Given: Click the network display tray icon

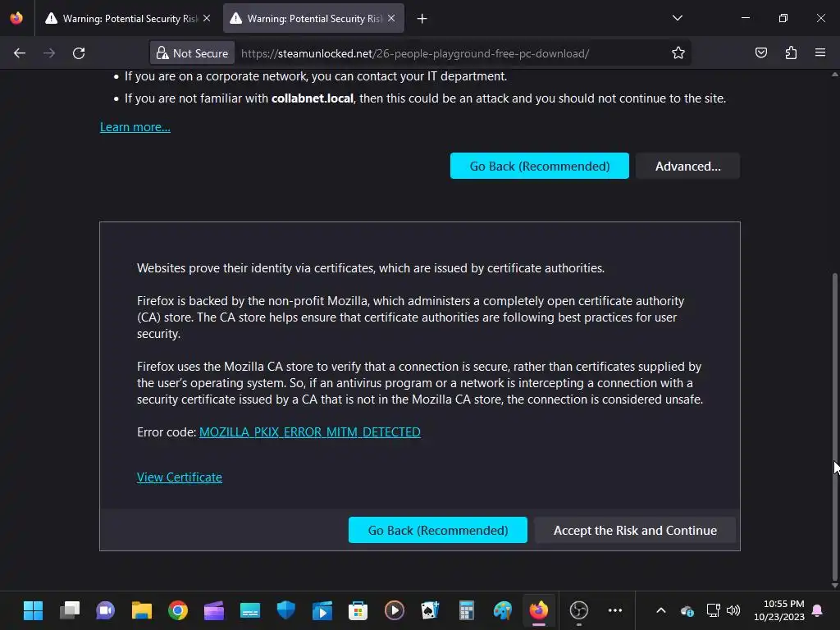Looking at the screenshot, I should (x=713, y=610).
